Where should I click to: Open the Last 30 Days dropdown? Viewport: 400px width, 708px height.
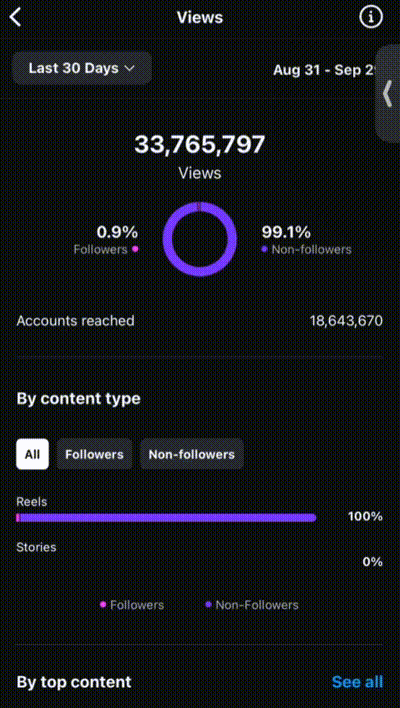82,69
